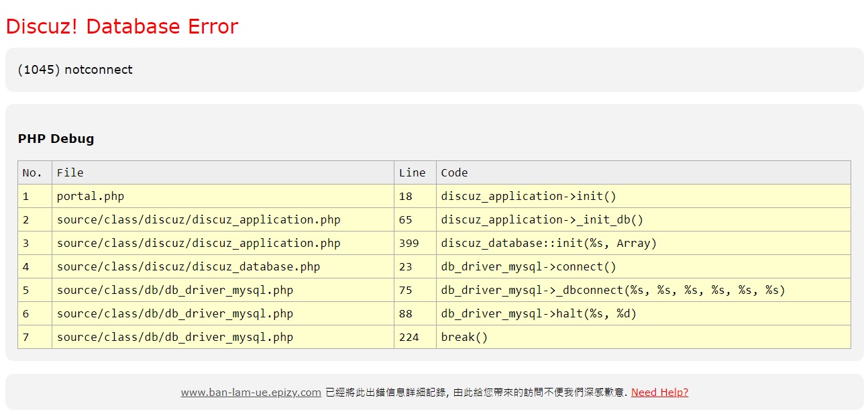Open the www.ban-lam-ue.epizy.com link
The image size is (868, 412).
click(x=250, y=393)
